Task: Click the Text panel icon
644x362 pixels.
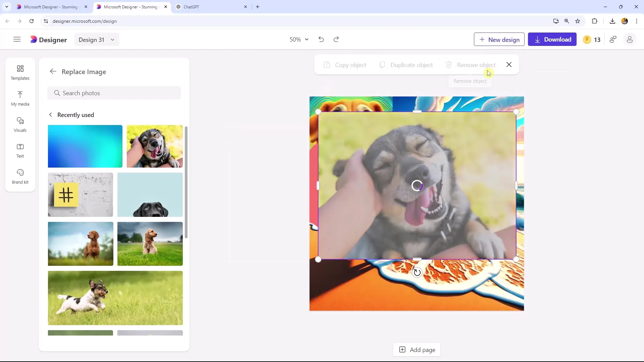Action: [19, 150]
